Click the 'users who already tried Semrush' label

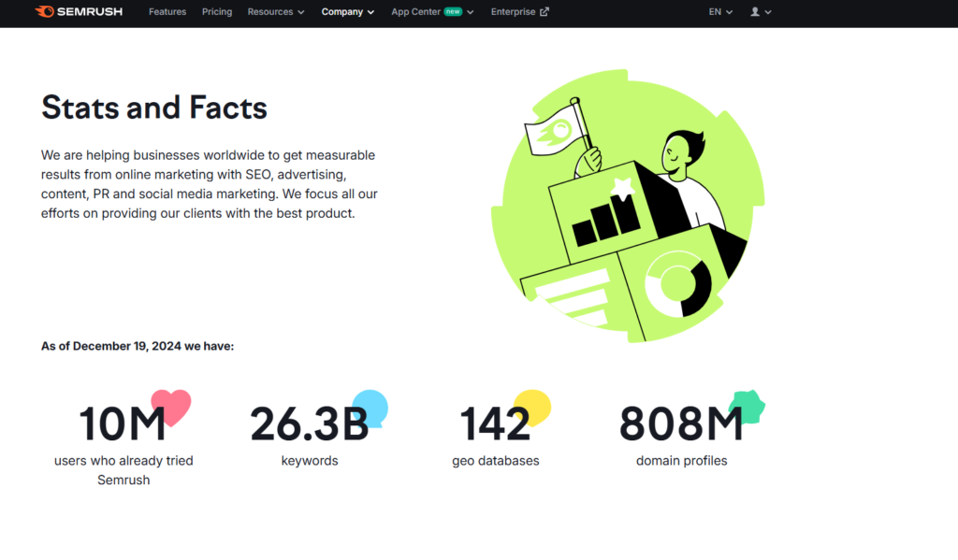point(123,470)
